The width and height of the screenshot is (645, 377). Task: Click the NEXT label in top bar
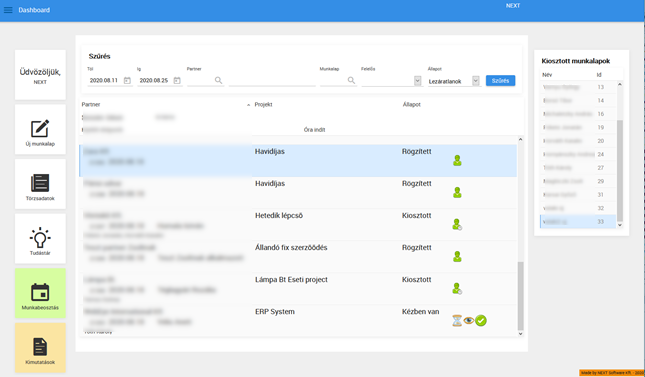tap(513, 6)
